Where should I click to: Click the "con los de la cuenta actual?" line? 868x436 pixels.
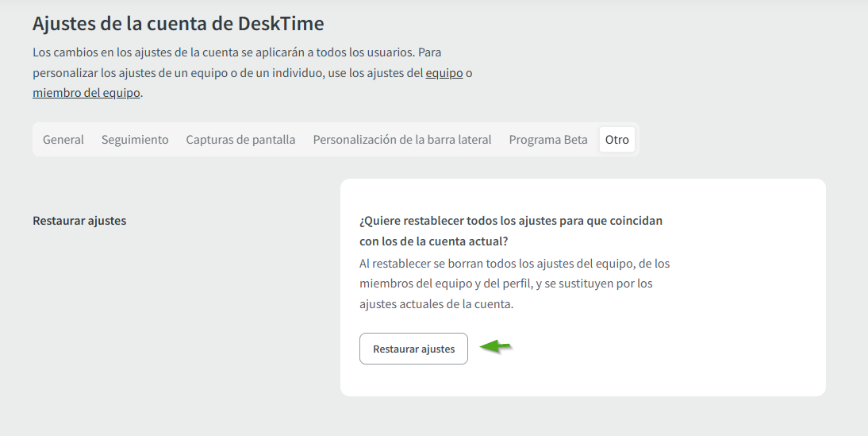[433, 241]
